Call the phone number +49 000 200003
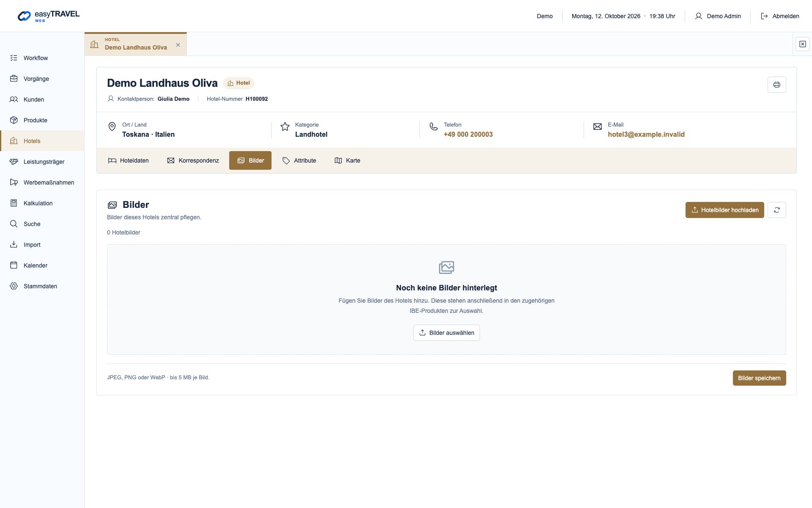The image size is (812, 508). [468, 134]
